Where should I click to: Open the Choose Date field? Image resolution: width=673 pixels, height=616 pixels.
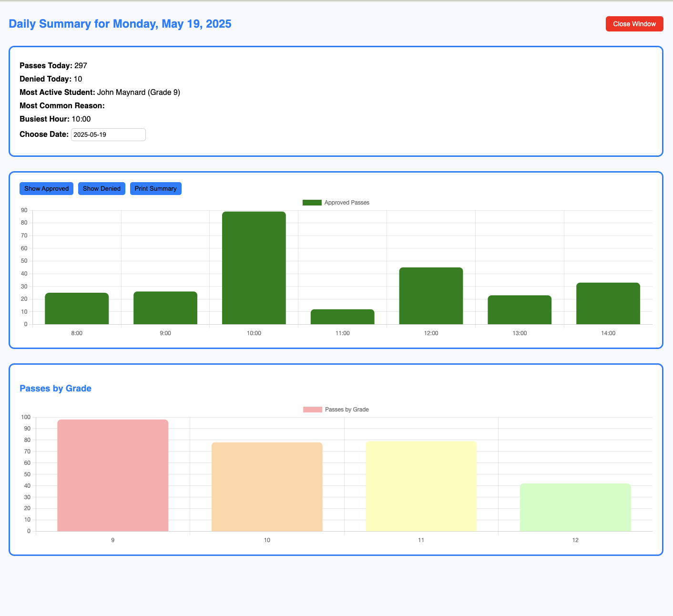pos(108,134)
